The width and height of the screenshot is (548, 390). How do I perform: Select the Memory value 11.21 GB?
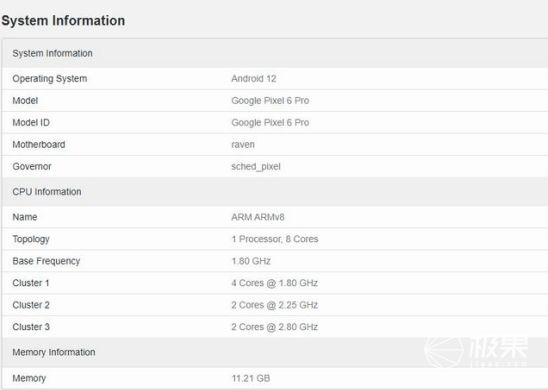pyautogui.click(x=251, y=378)
